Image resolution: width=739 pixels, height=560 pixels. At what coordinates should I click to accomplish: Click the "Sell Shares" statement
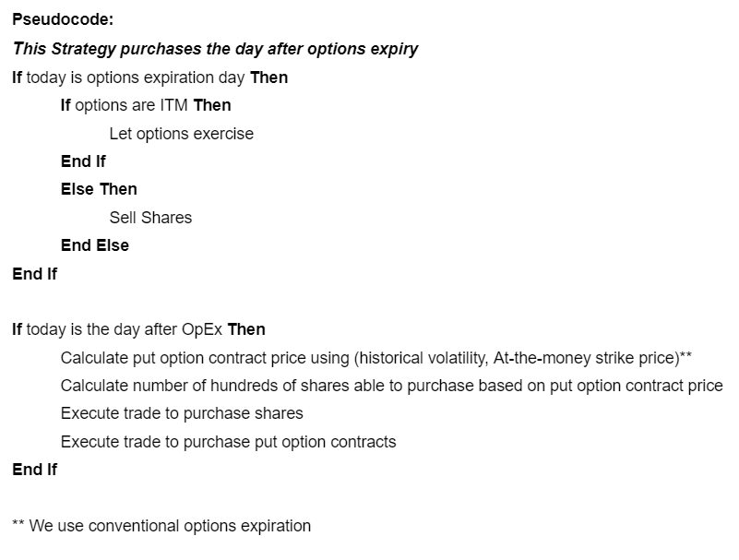[x=150, y=218]
